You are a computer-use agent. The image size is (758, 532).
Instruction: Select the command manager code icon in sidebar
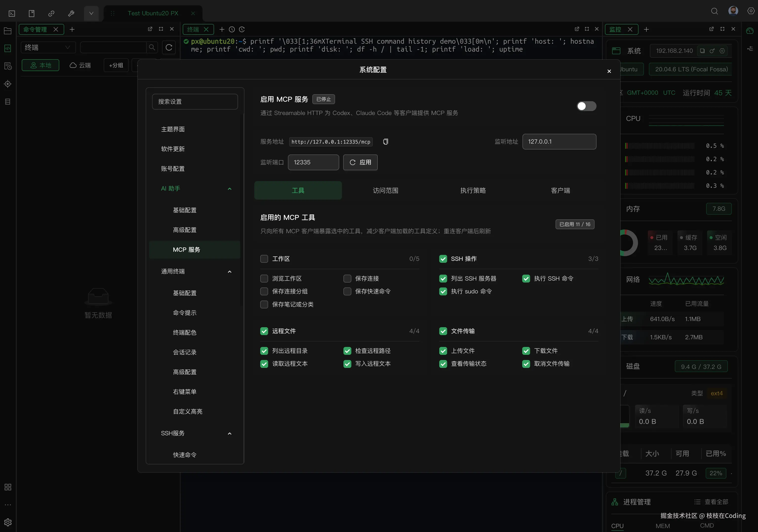click(x=8, y=48)
